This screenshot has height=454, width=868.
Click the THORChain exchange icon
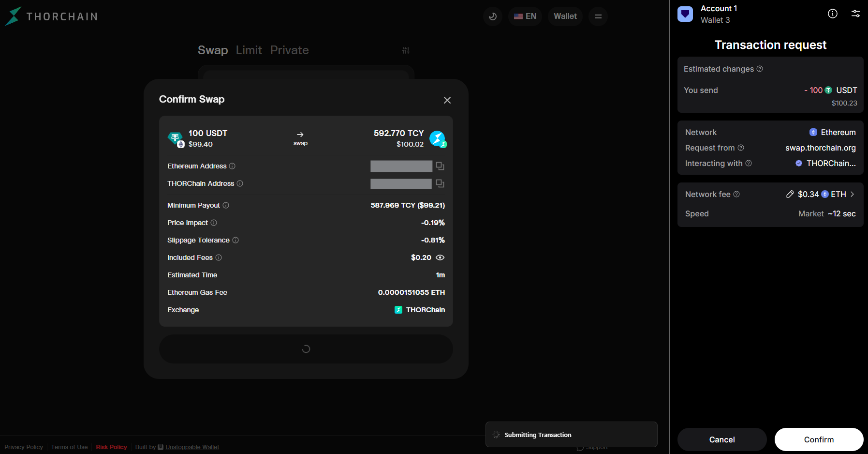(398, 310)
